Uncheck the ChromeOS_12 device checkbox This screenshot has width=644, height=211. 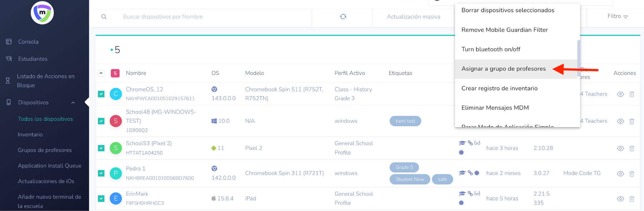pos(101,94)
